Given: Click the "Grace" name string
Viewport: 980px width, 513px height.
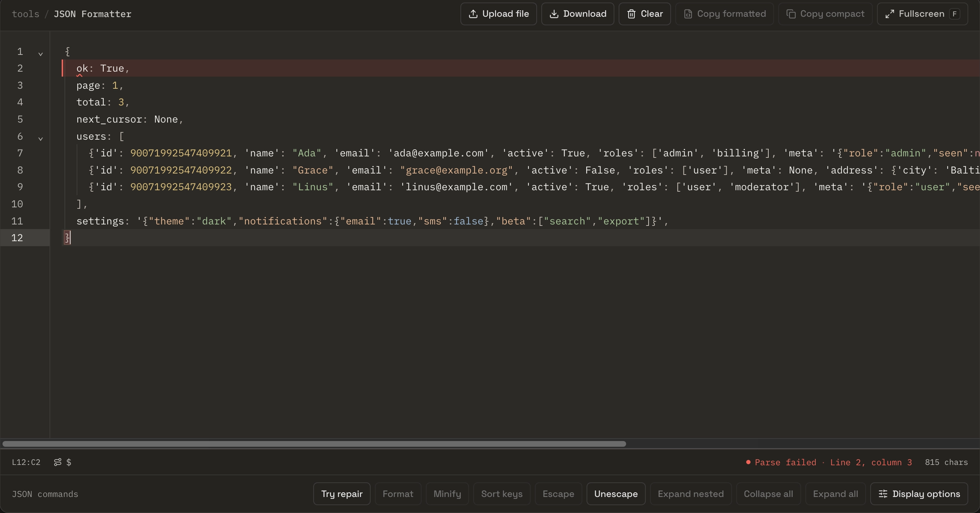Looking at the screenshot, I should pyautogui.click(x=313, y=170).
